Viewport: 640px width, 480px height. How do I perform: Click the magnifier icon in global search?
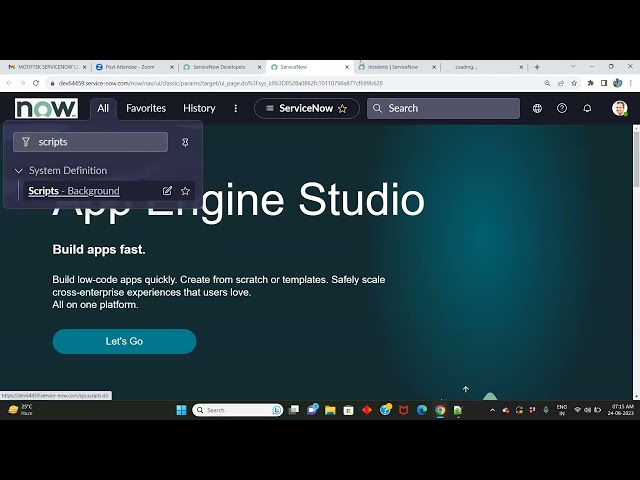click(x=378, y=108)
